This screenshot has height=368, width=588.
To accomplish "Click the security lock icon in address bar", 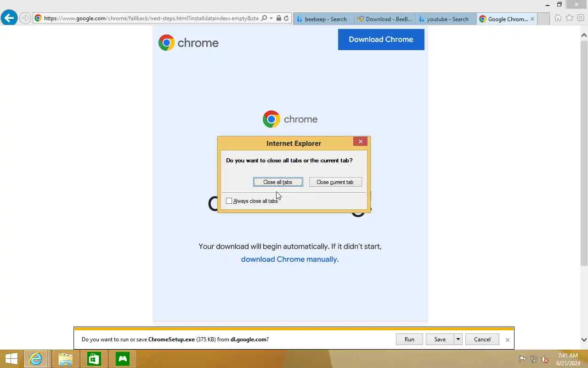I will [x=278, y=18].
